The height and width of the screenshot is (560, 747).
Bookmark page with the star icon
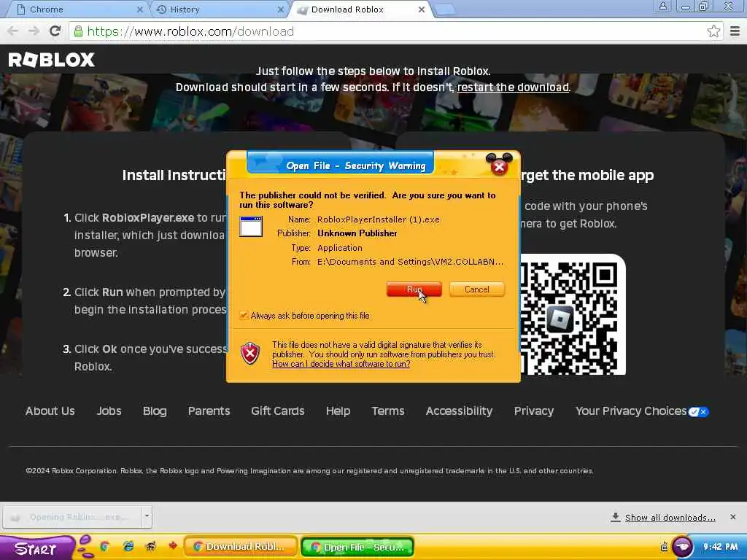(x=713, y=31)
